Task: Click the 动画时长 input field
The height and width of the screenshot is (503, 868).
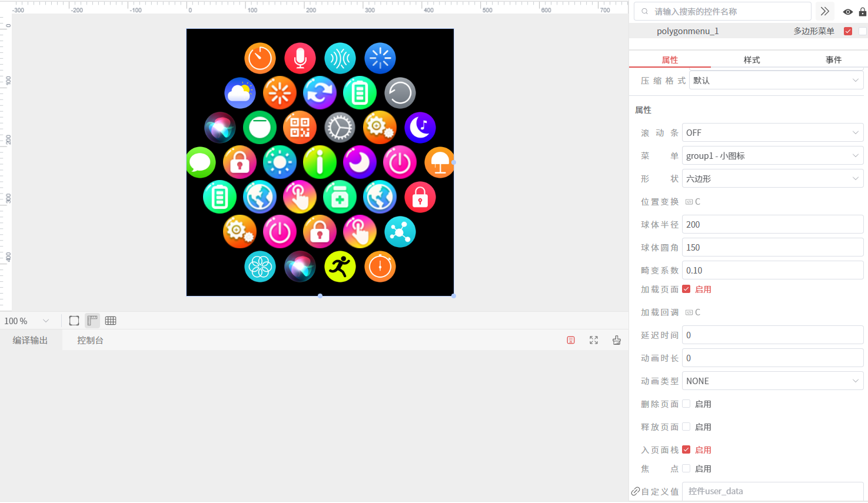Action: (773, 358)
